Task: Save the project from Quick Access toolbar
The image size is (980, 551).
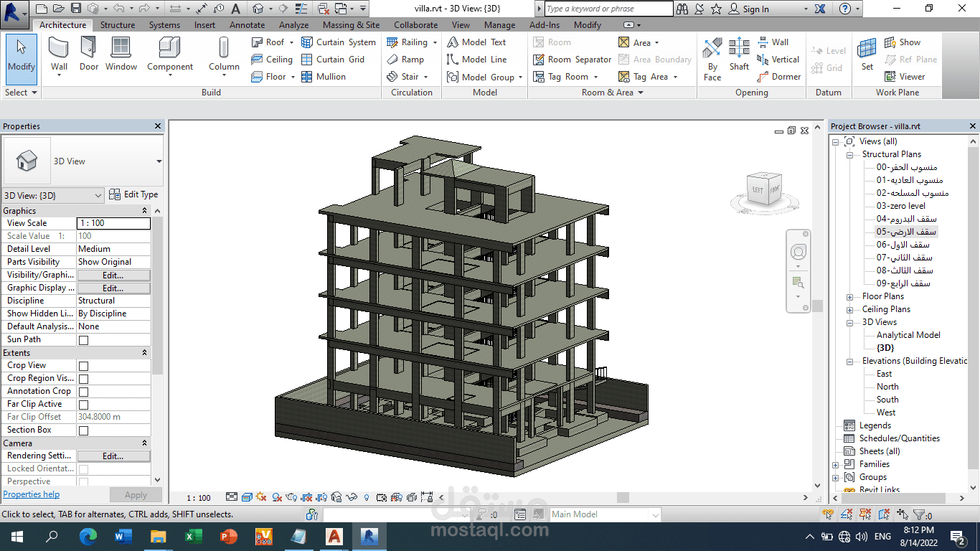Action: click(x=77, y=9)
